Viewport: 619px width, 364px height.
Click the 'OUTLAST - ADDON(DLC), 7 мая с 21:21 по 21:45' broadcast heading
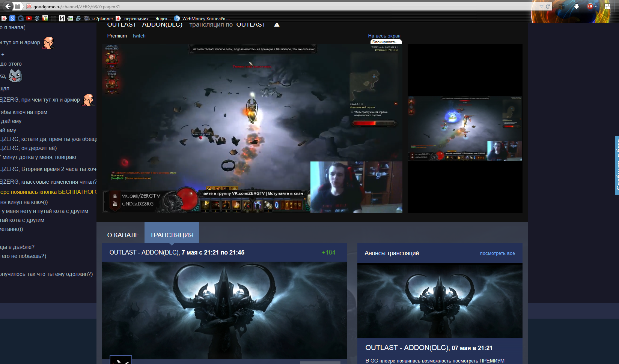click(x=177, y=253)
